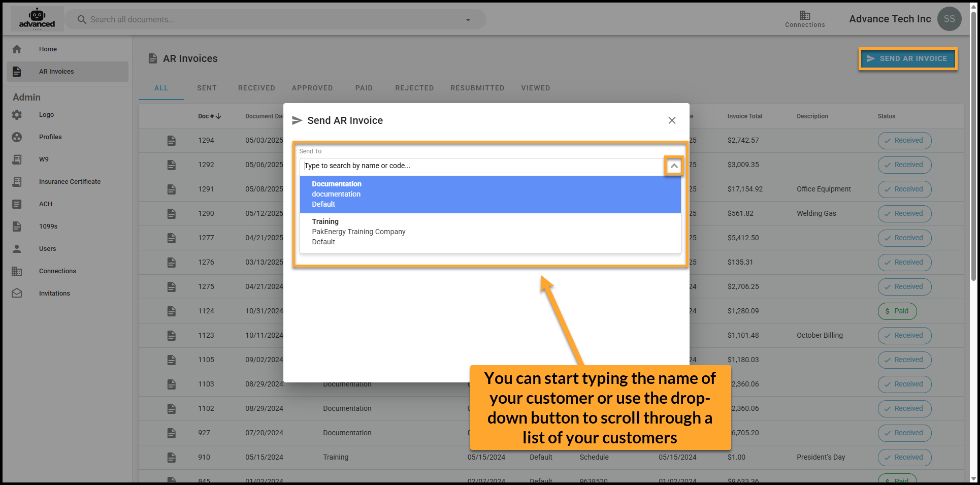The width and height of the screenshot is (980, 485).
Task: Switch to the RESUBMITTED tab
Action: tap(477, 88)
